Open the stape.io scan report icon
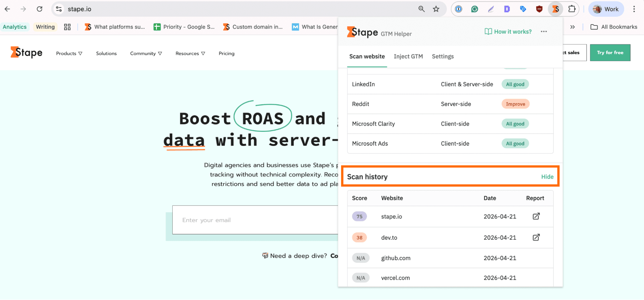Screen dimensions: 644x300 click(536, 216)
